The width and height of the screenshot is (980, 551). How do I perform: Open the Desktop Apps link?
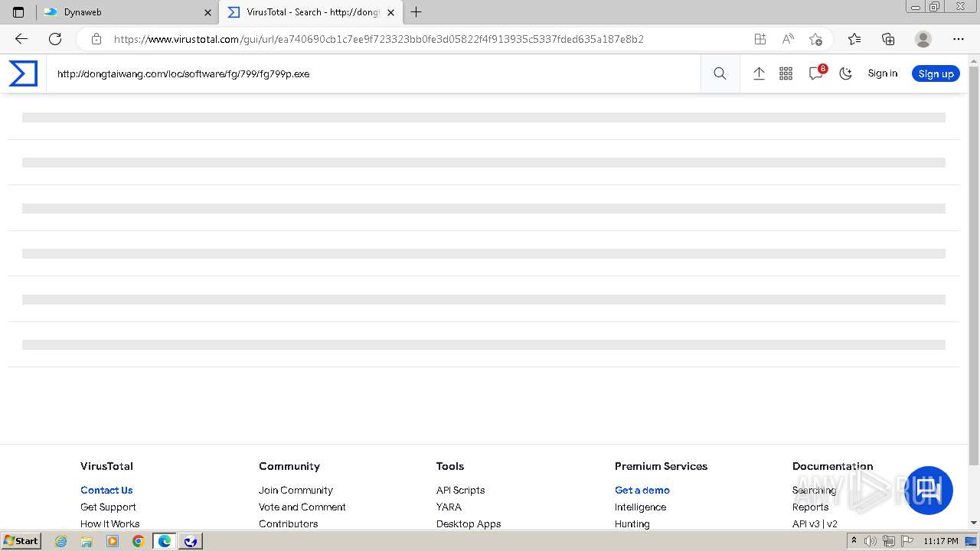pyautogui.click(x=469, y=523)
